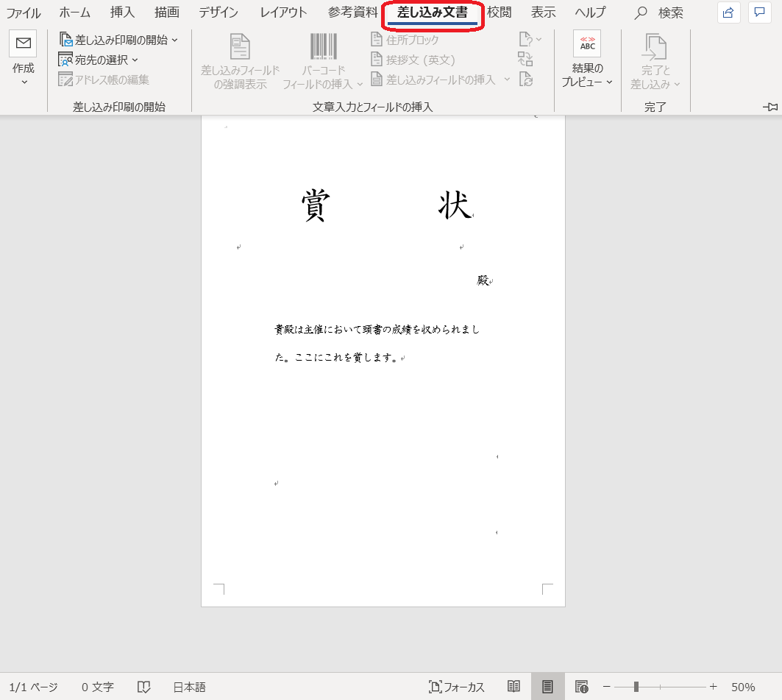Click the spell check book icon in status bar

point(143,687)
